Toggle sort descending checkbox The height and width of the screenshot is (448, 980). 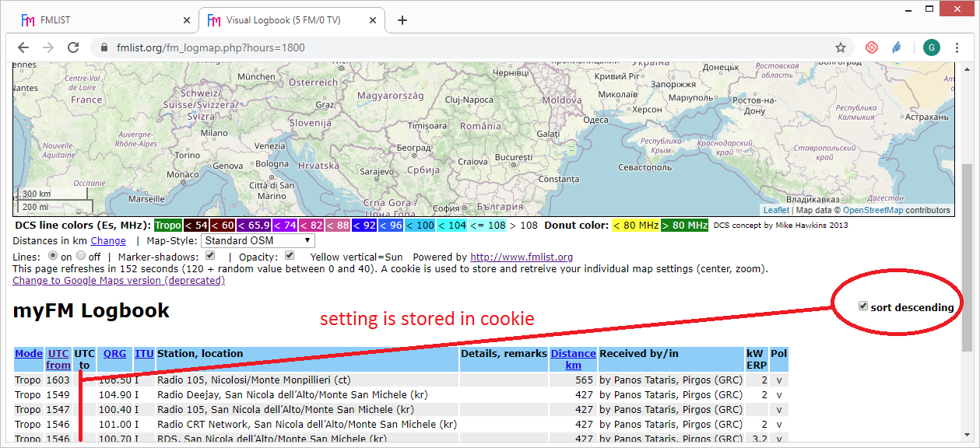pos(863,306)
